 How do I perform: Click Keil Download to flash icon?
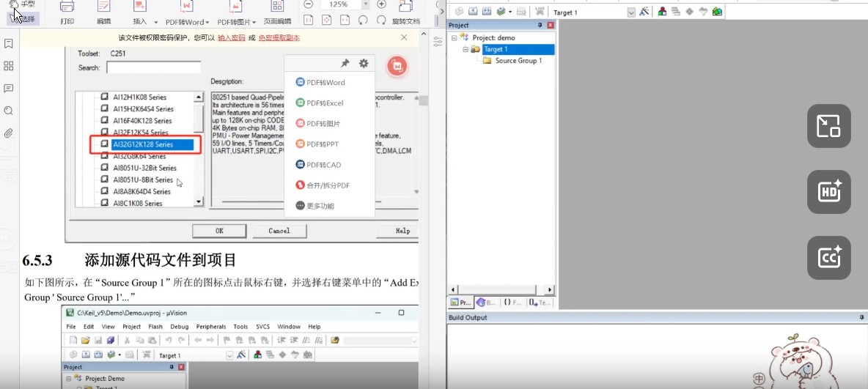[540, 12]
